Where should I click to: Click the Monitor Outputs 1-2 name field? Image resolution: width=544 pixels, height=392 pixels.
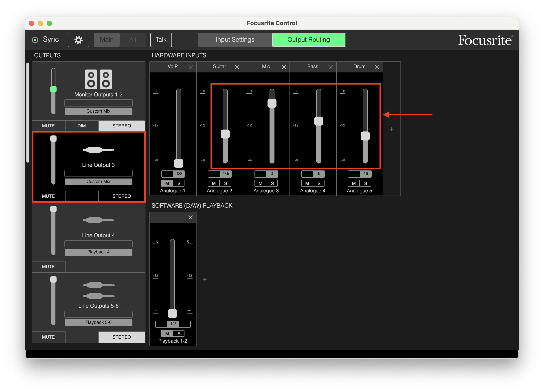pos(98,103)
